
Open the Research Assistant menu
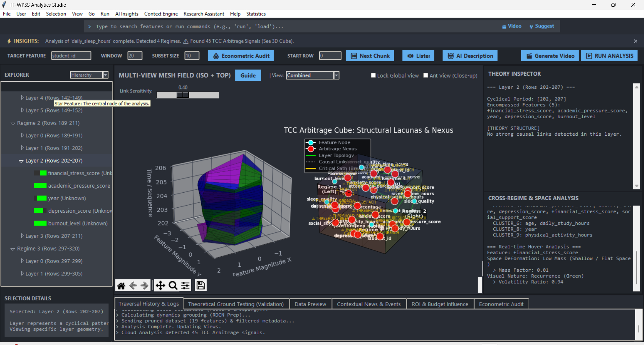pos(204,14)
